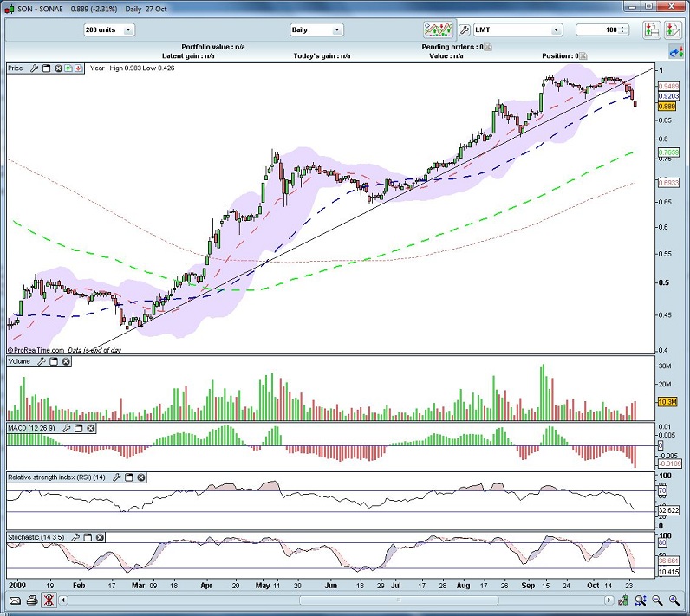The height and width of the screenshot is (616, 690).
Task: Print the chart with printer icon
Action: point(32,600)
